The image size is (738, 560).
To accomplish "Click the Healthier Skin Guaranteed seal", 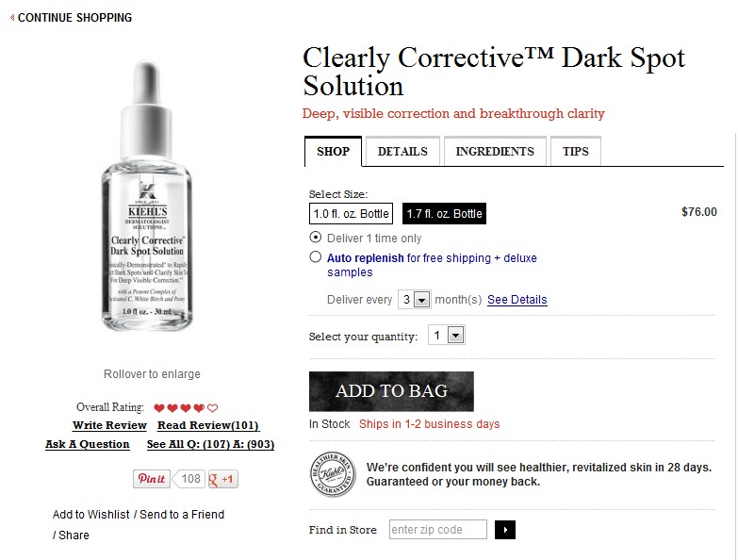I will [332, 475].
